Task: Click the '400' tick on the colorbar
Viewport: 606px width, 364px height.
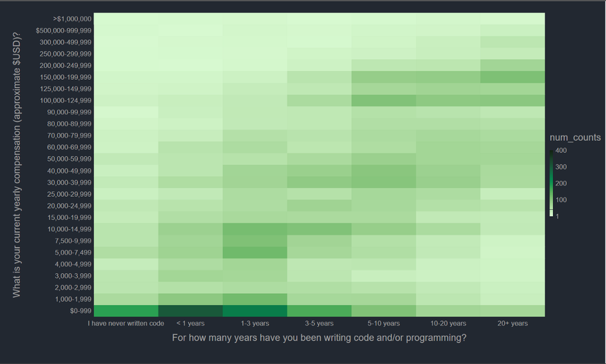Action: click(561, 151)
